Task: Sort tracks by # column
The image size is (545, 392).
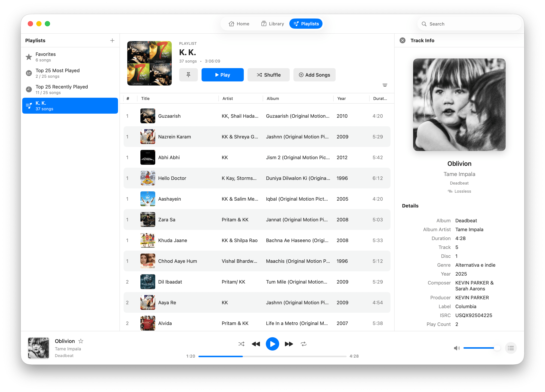Action: point(128,98)
